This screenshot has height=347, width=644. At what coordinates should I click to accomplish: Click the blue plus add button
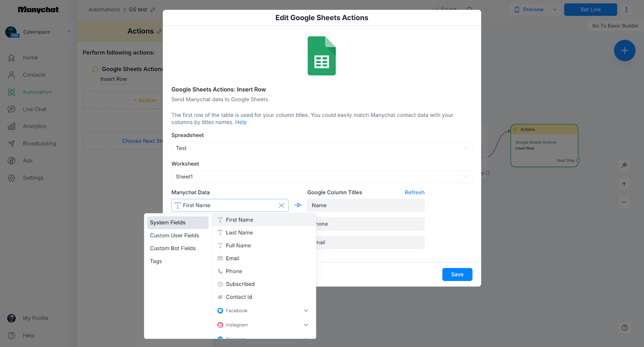(624, 51)
